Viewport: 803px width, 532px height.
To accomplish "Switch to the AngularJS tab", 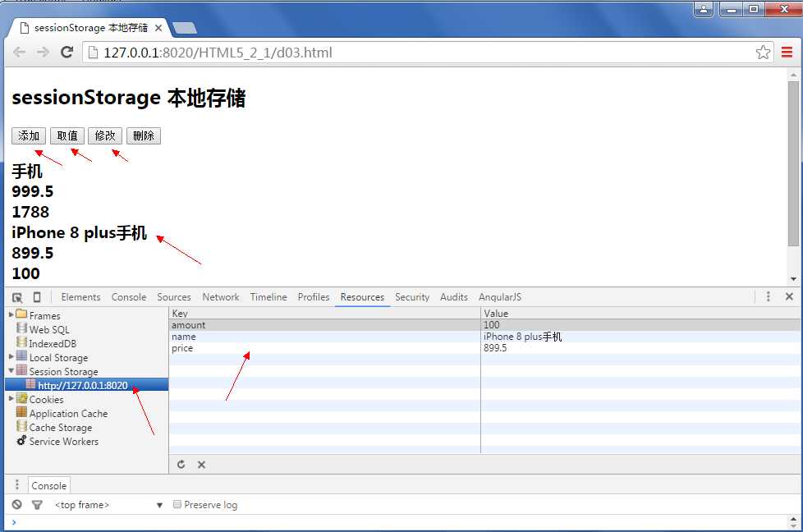I will [500, 297].
